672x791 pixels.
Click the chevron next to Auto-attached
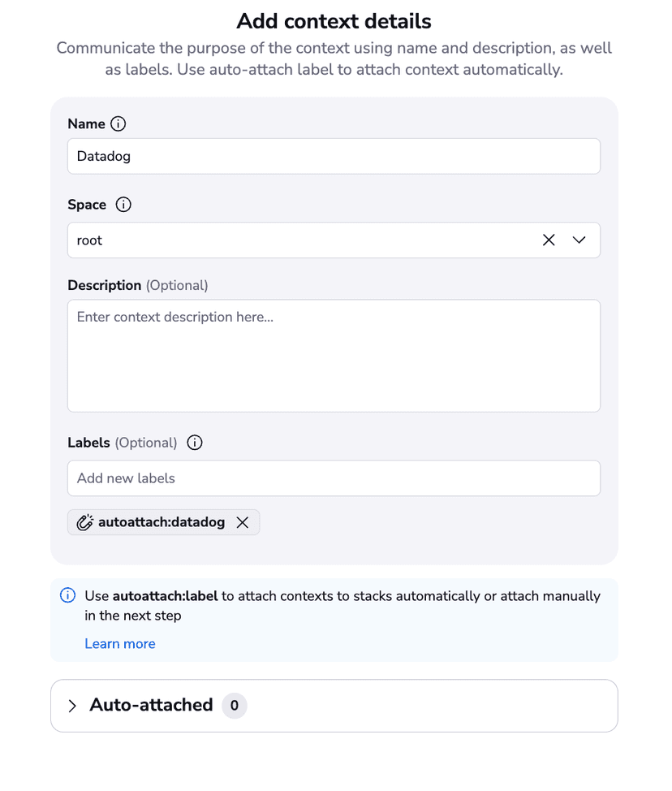72,706
